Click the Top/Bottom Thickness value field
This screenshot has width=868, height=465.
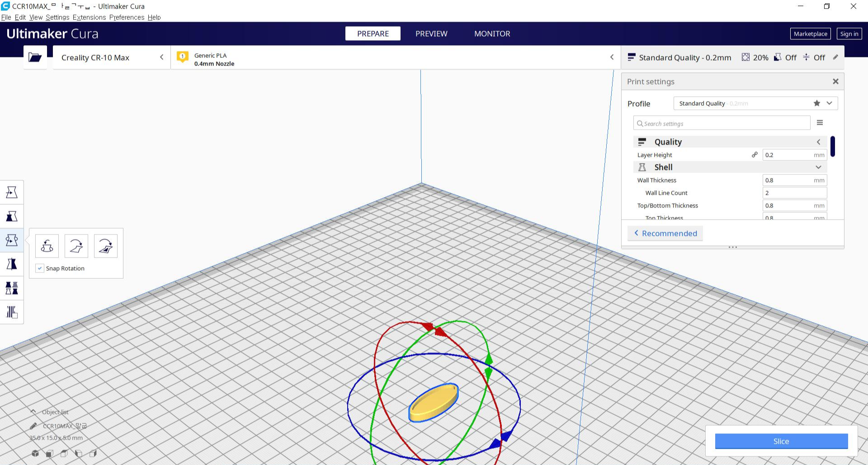(x=795, y=205)
